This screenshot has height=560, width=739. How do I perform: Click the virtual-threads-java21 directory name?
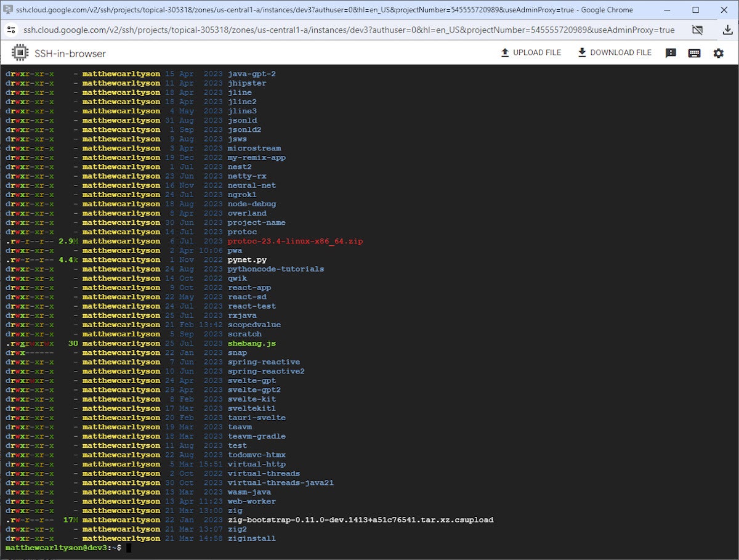pos(281,483)
